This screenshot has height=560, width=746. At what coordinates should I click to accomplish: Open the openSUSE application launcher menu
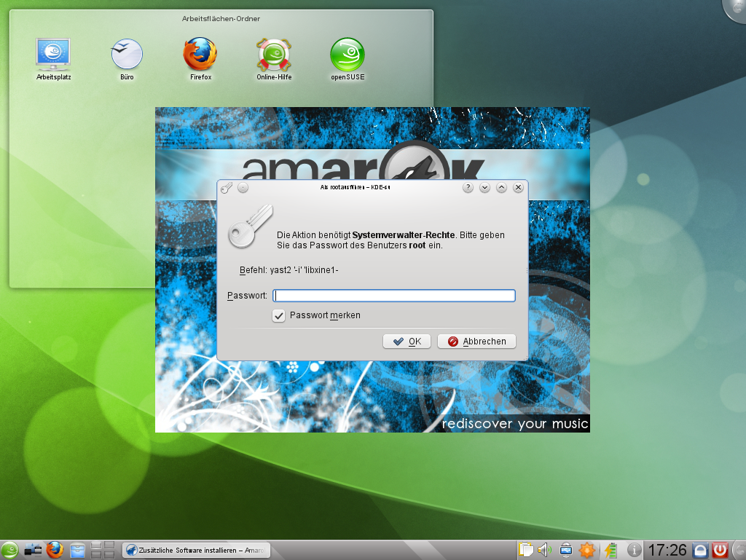click(x=10, y=550)
